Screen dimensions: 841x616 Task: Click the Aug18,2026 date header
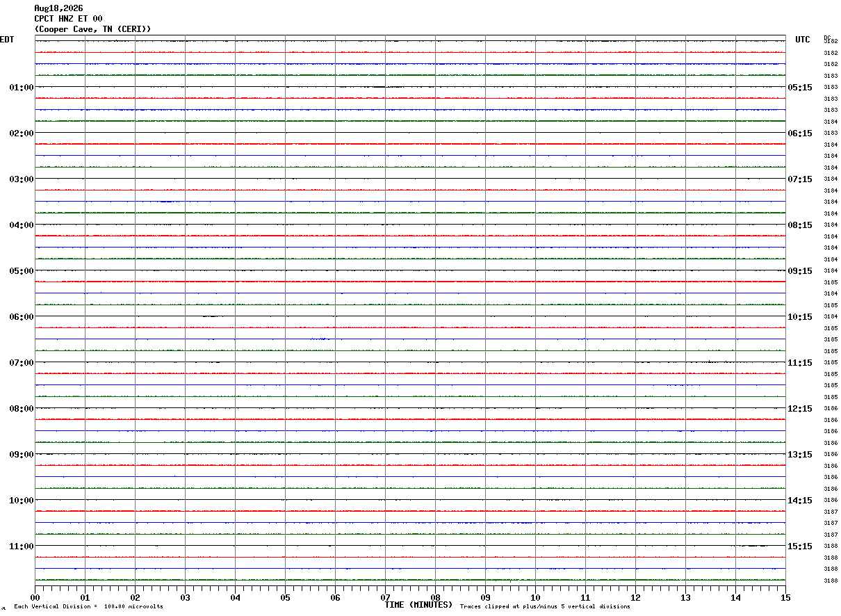click(58, 8)
